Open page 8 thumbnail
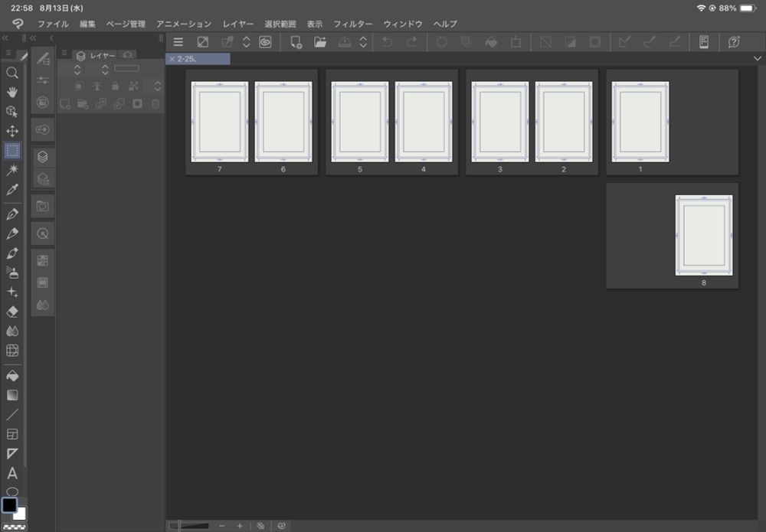The height and width of the screenshot is (532, 766). [704, 235]
